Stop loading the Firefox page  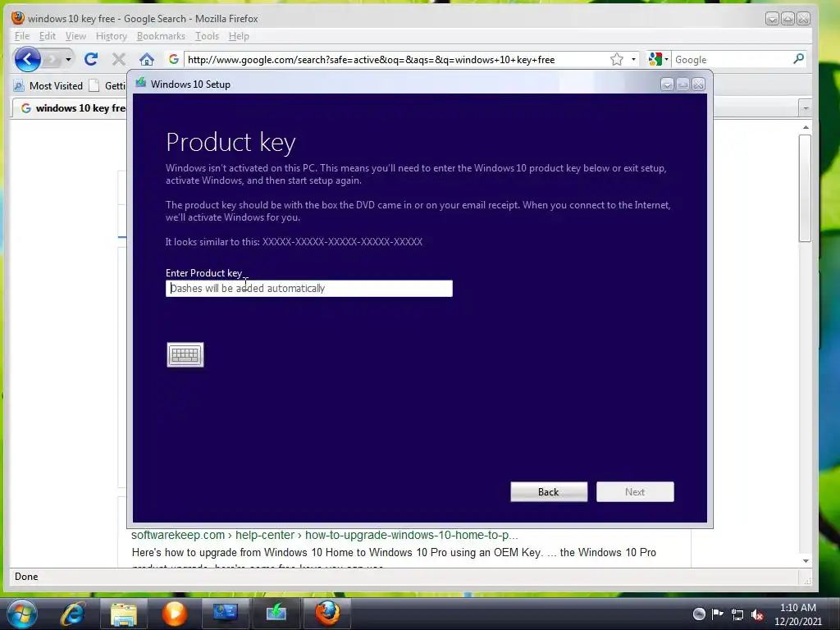pyautogui.click(x=119, y=59)
